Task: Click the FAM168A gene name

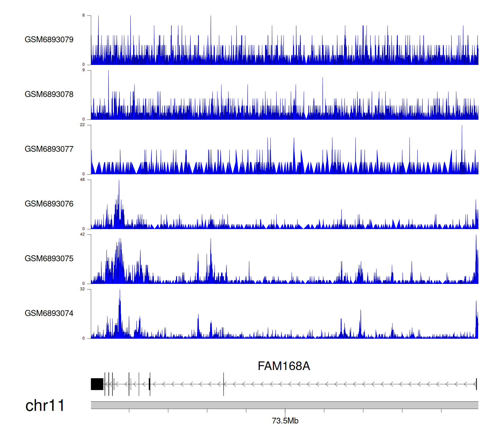Action: pos(284,366)
